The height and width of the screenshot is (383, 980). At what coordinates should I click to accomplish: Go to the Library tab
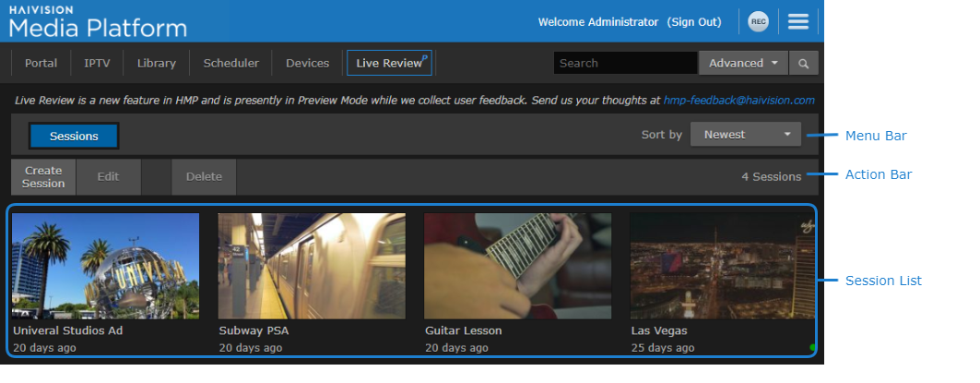click(x=156, y=64)
